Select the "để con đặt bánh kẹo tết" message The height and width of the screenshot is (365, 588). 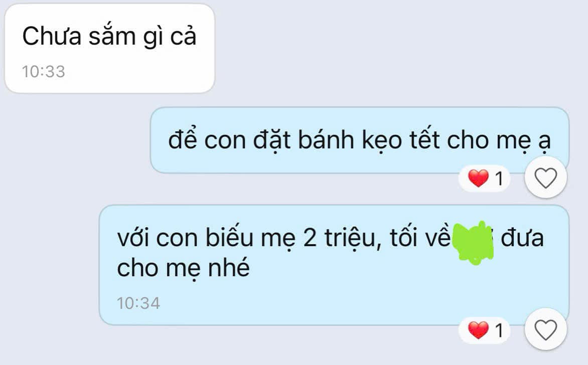pyautogui.click(x=360, y=140)
